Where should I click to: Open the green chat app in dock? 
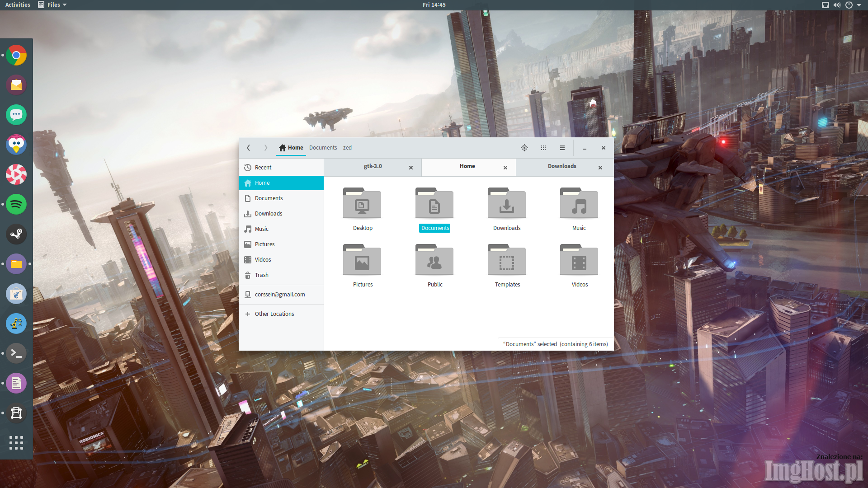16,115
